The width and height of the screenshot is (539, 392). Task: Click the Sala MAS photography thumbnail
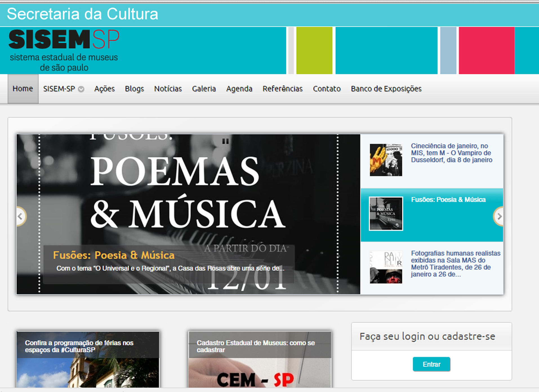point(386,267)
